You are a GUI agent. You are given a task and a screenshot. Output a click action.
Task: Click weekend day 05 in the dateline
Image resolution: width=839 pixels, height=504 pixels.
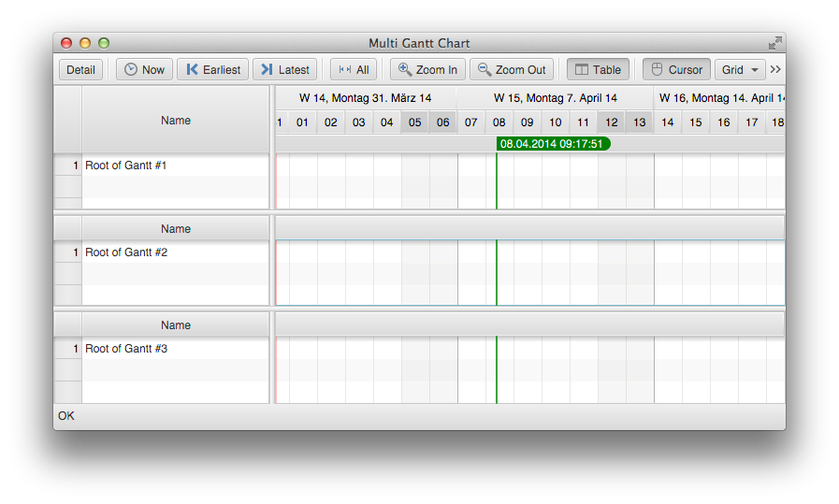click(414, 122)
